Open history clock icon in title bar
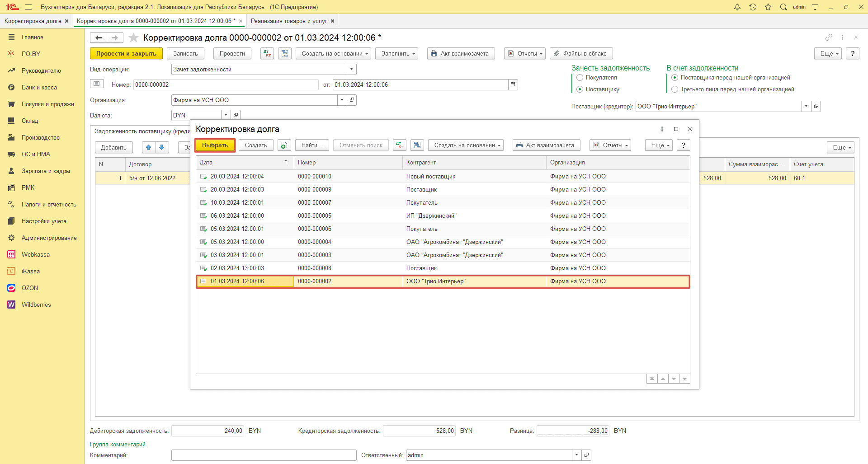This screenshot has height=464, width=868. point(753,7)
